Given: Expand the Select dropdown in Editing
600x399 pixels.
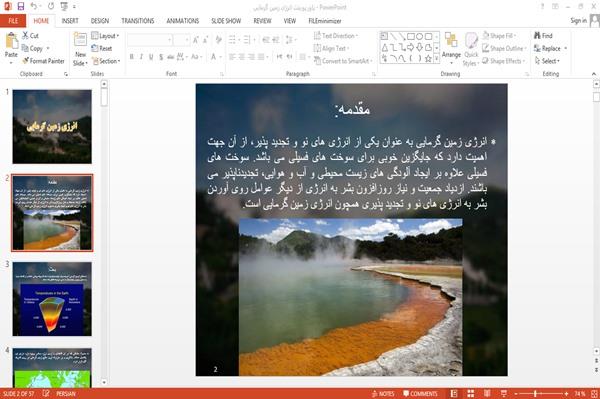Looking at the screenshot, I should (x=547, y=61).
